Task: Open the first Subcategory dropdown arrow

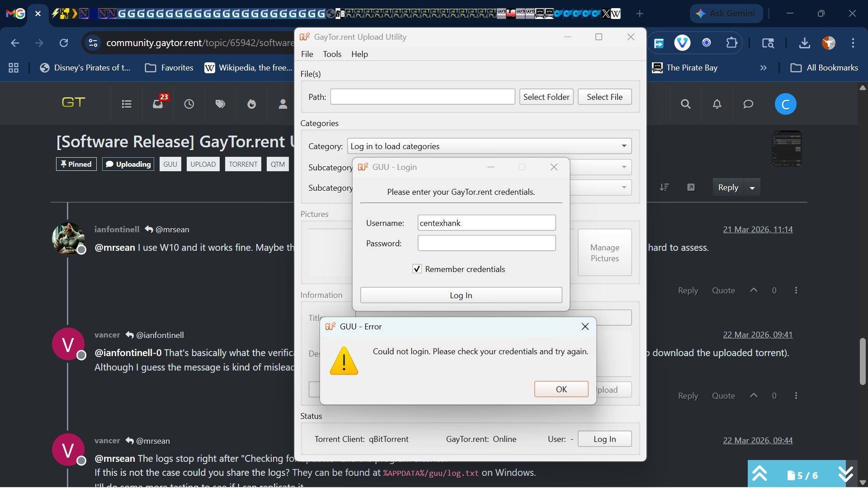Action: tap(624, 167)
